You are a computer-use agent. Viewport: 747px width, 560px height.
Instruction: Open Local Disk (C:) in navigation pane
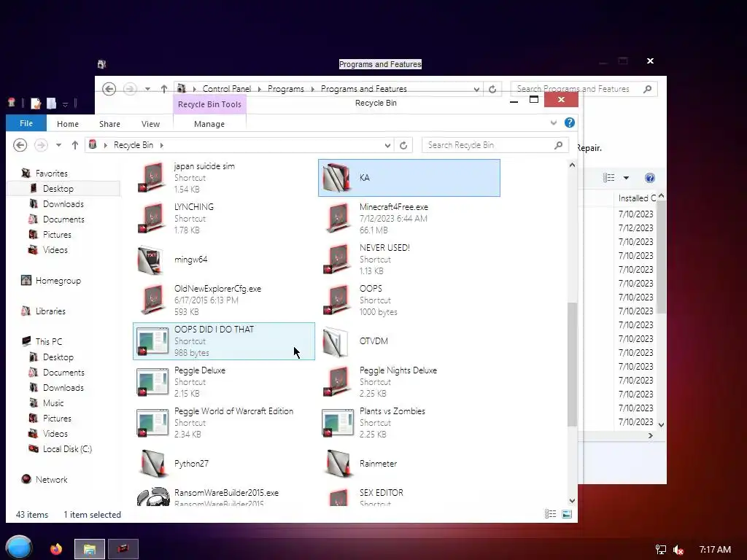[x=67, y=449]
